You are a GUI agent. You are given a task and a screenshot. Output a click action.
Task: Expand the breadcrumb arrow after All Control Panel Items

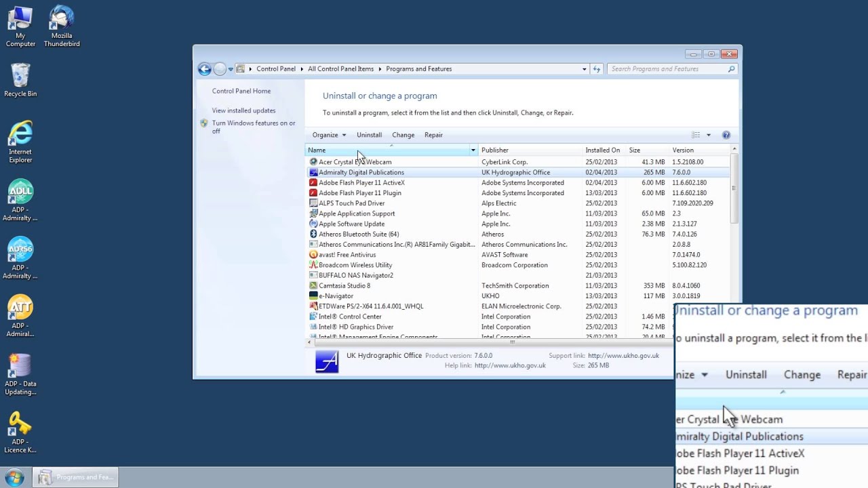click(x=380, y=69)
